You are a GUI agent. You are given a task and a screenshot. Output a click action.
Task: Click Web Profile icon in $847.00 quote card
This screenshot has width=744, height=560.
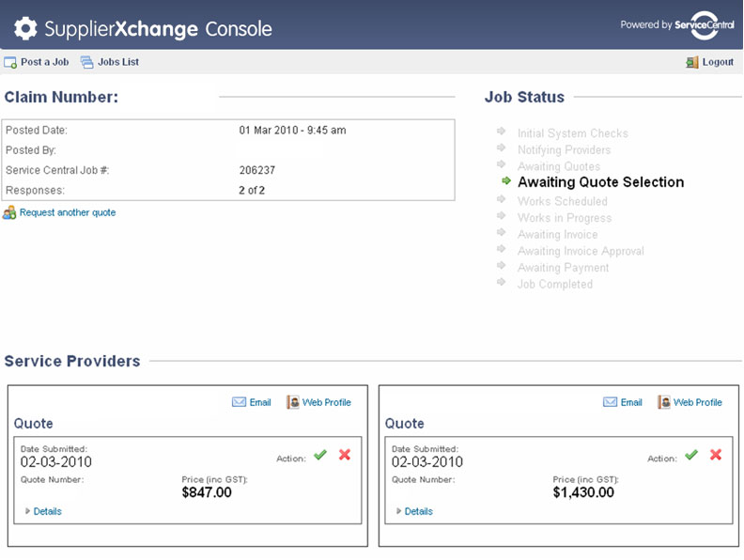[x=293, y=402]
